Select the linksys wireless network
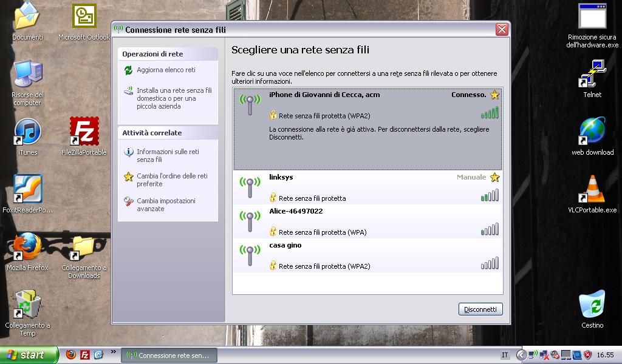This screenshot has width=622, height=364. click(x=367, y=187)
